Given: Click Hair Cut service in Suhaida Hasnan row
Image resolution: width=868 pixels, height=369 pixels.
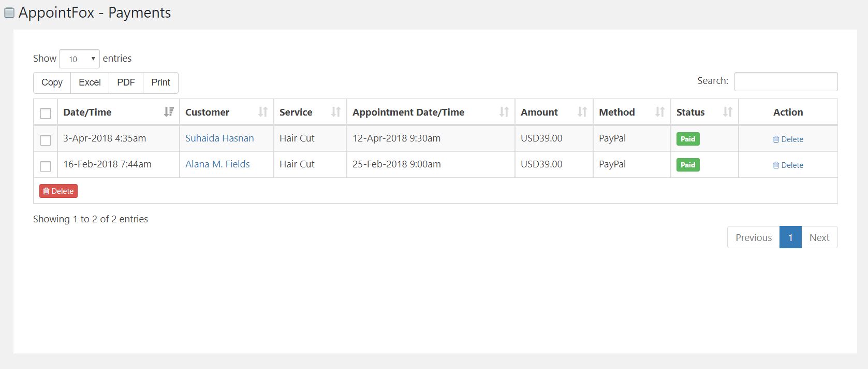Looking at the screenshot, I should click(x=297, y=138).
